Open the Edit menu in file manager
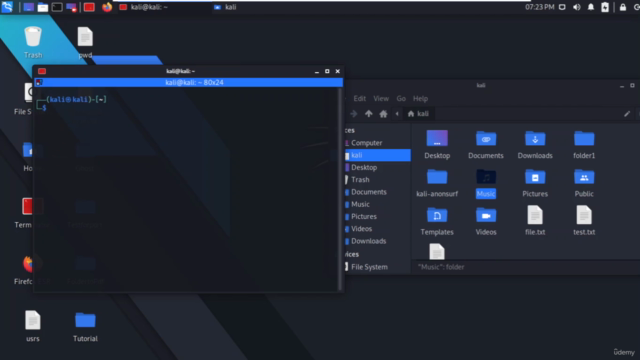The height and width of the screenshot is (360, 640). pyautogui.click(x=359, y=98)
